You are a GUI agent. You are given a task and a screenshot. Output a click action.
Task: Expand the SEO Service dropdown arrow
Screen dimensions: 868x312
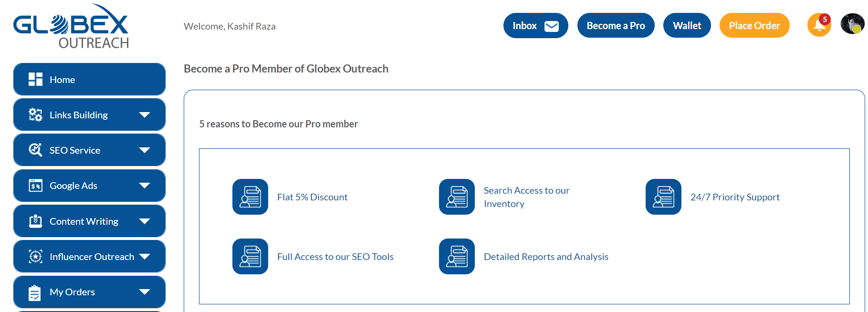pos(145,150)
